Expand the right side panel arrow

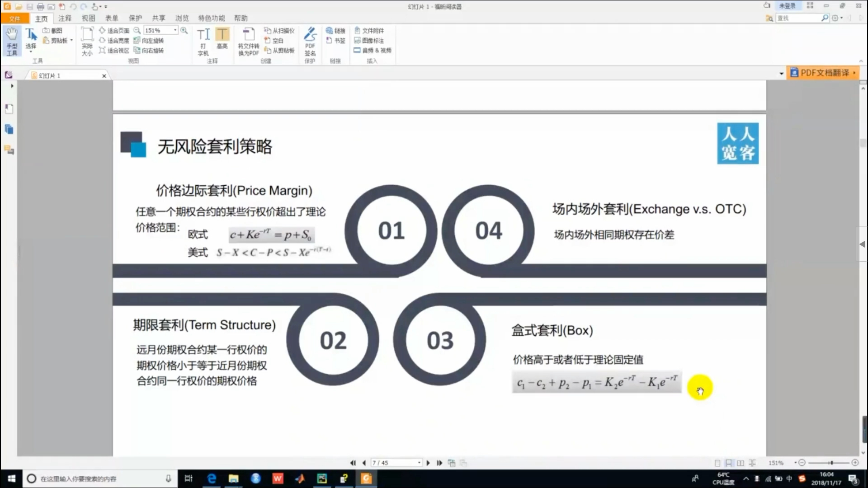pos(862,244)
